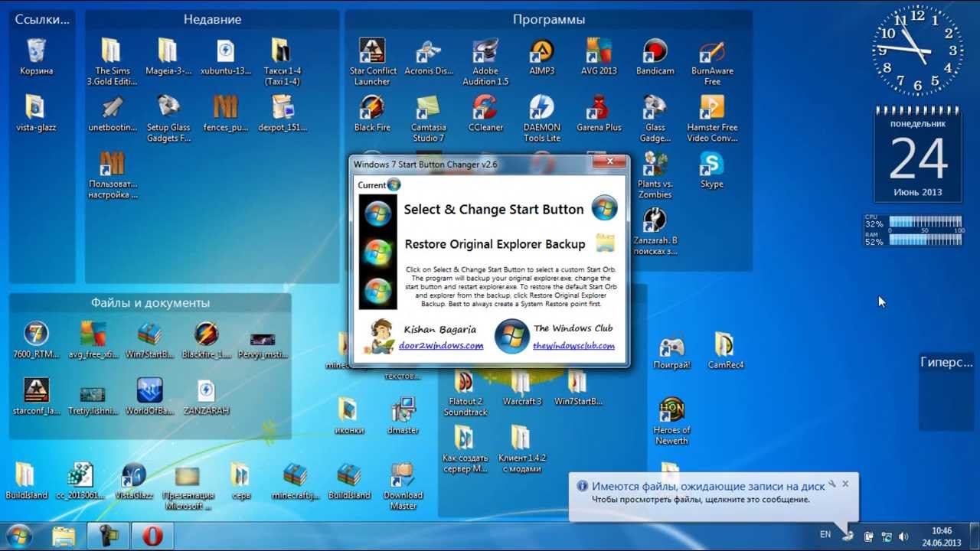This screenshot has height=551, width=980.
Task: Open the Warcraft 3 folder
Action: click(522, 387)
